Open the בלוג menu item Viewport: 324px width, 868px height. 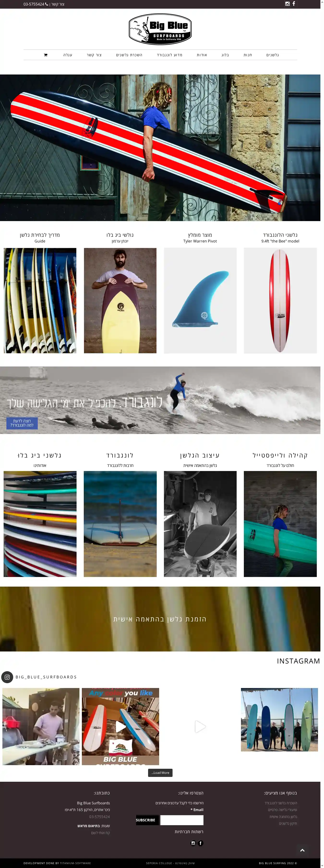[x=225, y=55]
